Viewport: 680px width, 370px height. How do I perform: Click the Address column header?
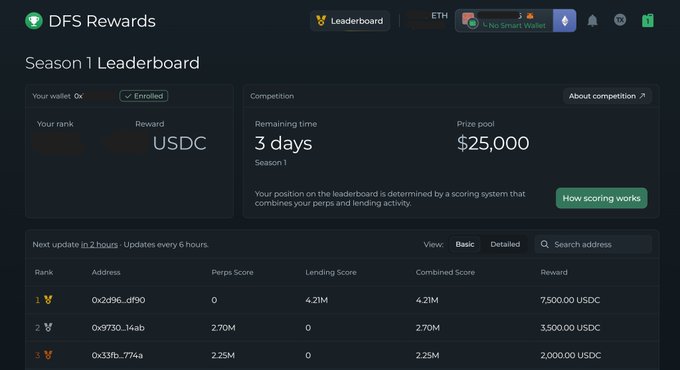point(106,272)
